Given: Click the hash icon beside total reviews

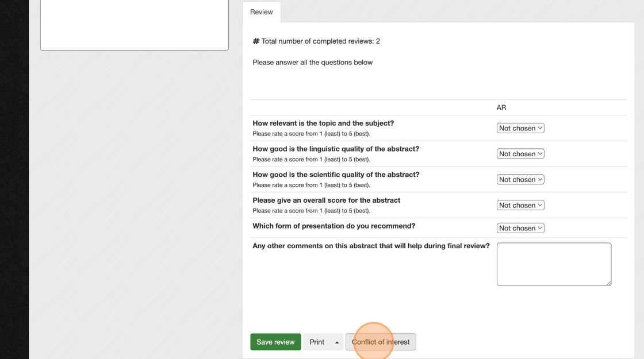Looking at the screenshot, I should click(x=256, y=41).
